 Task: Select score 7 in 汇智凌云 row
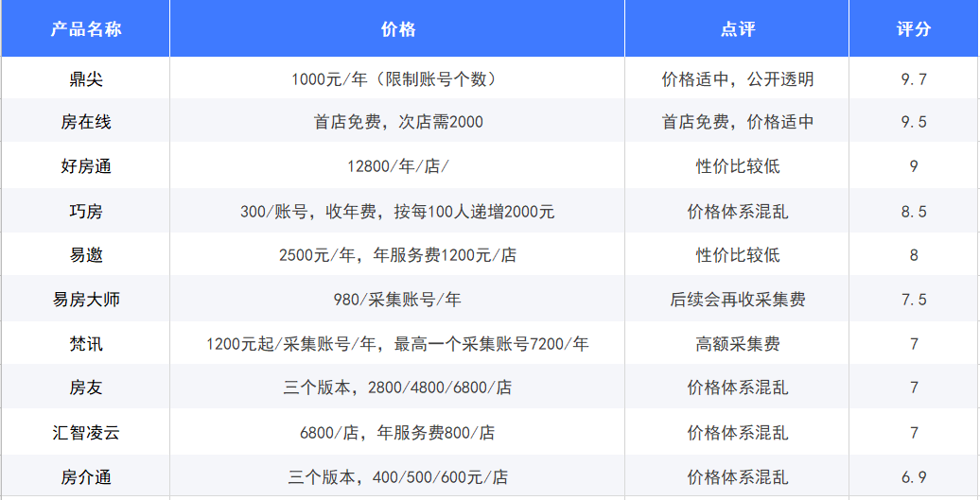[x=914, y=433]
